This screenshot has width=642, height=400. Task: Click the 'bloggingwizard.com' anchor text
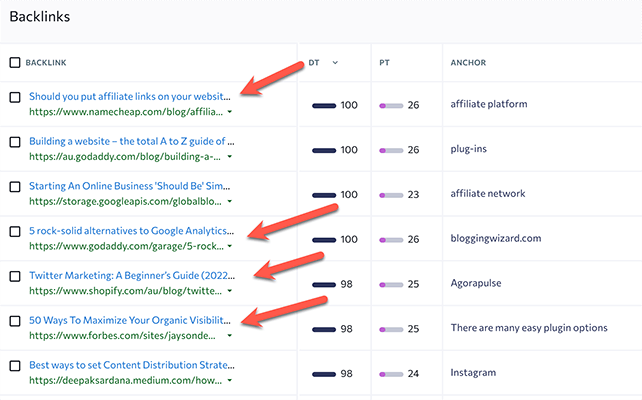pos(495,239)
